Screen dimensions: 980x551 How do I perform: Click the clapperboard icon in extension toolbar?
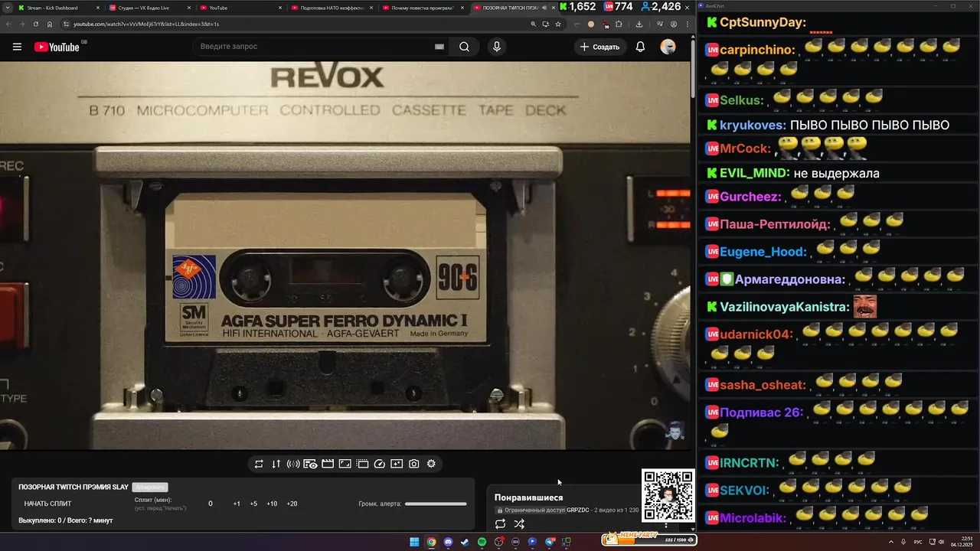[x=328, y=464]
